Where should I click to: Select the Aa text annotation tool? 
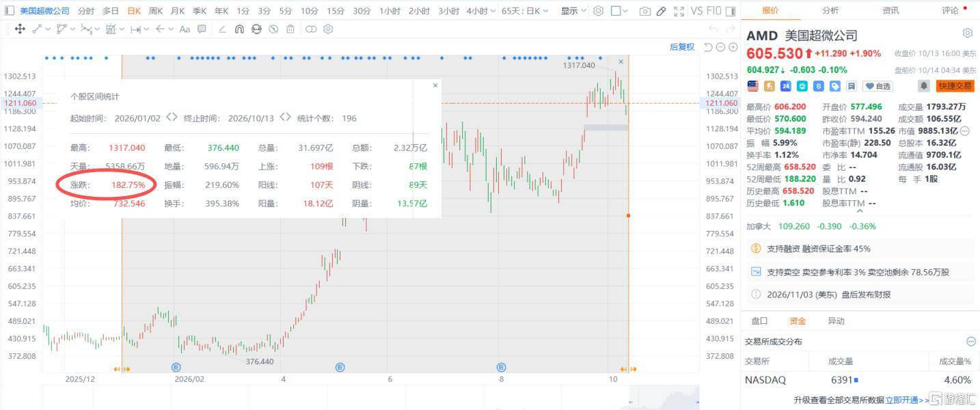(x=185, y=29)
